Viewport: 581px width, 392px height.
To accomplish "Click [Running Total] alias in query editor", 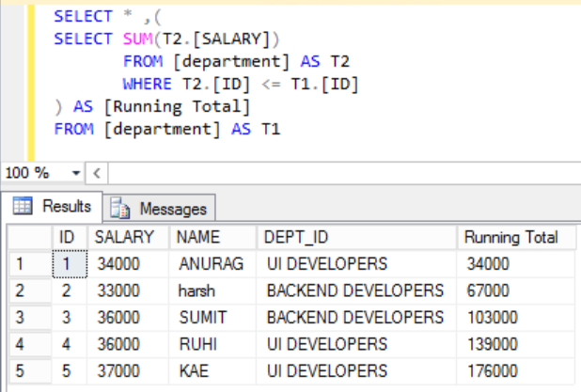I will pos(178,107).
